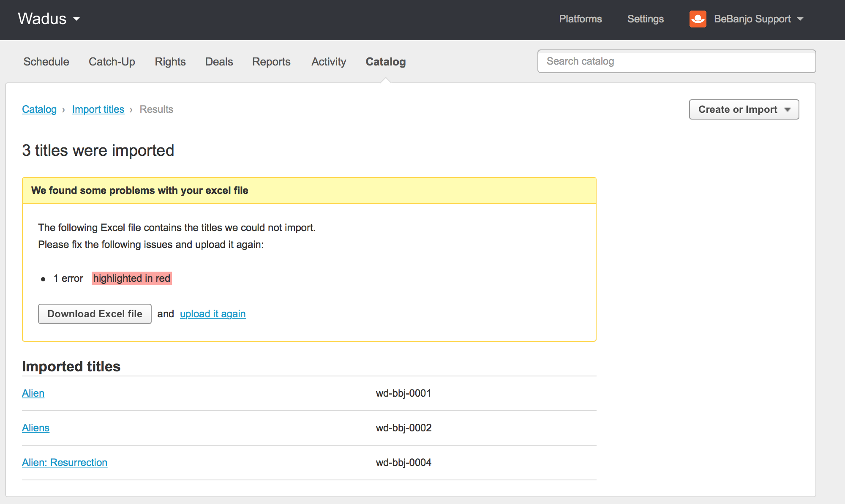
Task: Go back to Import titles breadcrumb
Action: (98, 109)
